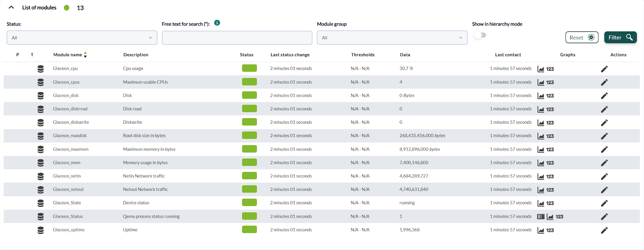Click the search info icon
Image resolution: width=644 pixels, height=250 pixels.
(x=217, y=23)
